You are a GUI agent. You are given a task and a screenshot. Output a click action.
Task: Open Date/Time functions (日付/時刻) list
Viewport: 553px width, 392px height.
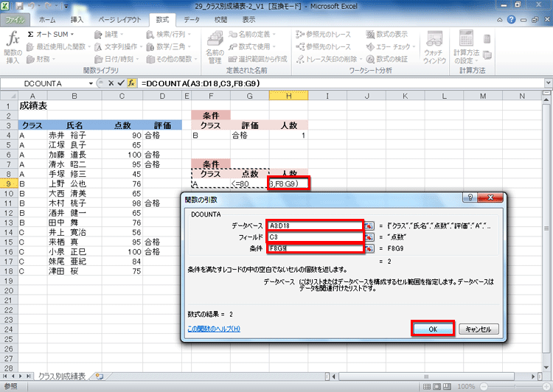pyautogui.click(x=116, y=59)
